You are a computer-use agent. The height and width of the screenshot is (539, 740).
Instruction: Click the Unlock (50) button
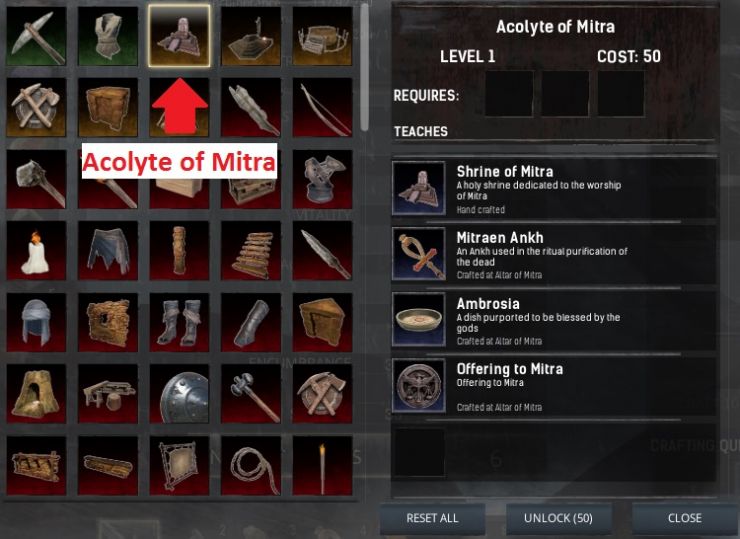pyautogui.click(x=559, y=518)
